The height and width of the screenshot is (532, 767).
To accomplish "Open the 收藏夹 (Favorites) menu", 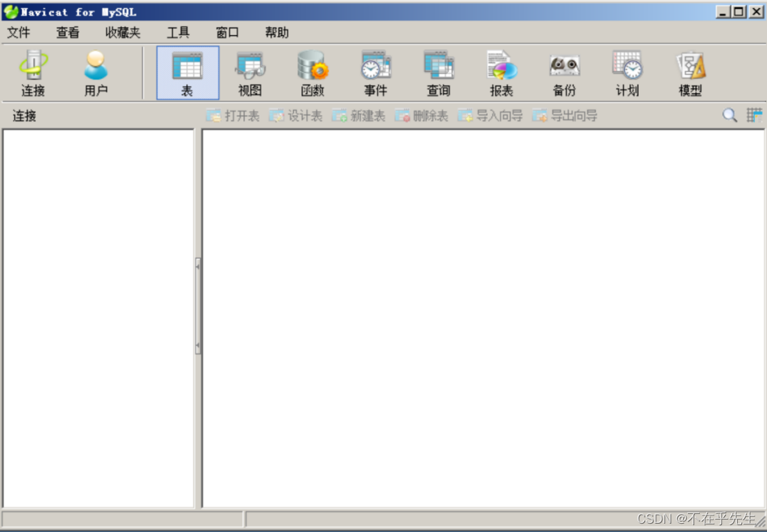I will point(123,33).
